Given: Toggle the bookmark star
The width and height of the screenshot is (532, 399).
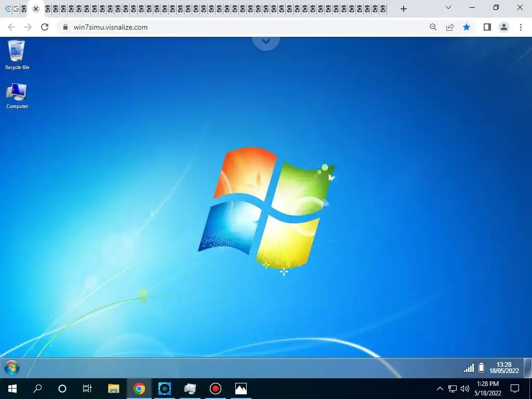Looking at the screenshot, I should pyautogui.click(x=467, y=27).
